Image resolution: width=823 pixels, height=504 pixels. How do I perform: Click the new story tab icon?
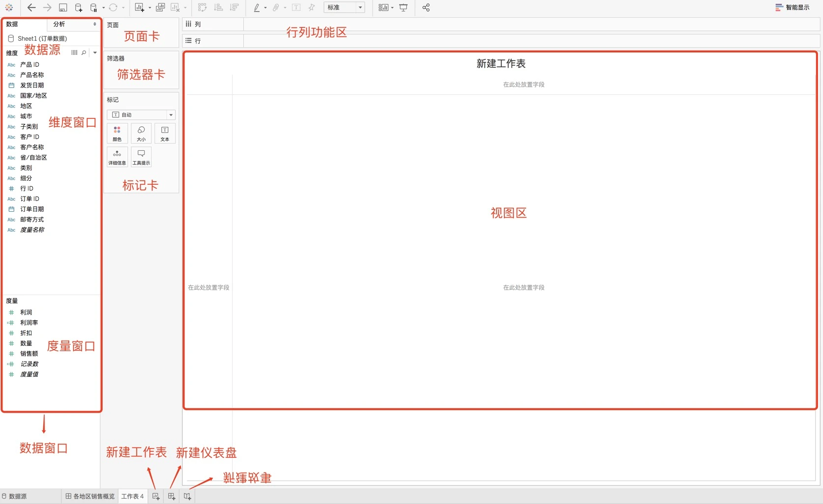pos(187,497)
